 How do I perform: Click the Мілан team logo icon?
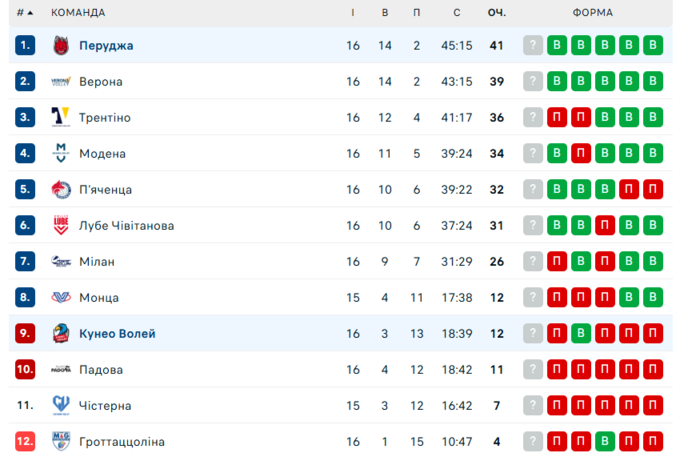coord(60,261)
